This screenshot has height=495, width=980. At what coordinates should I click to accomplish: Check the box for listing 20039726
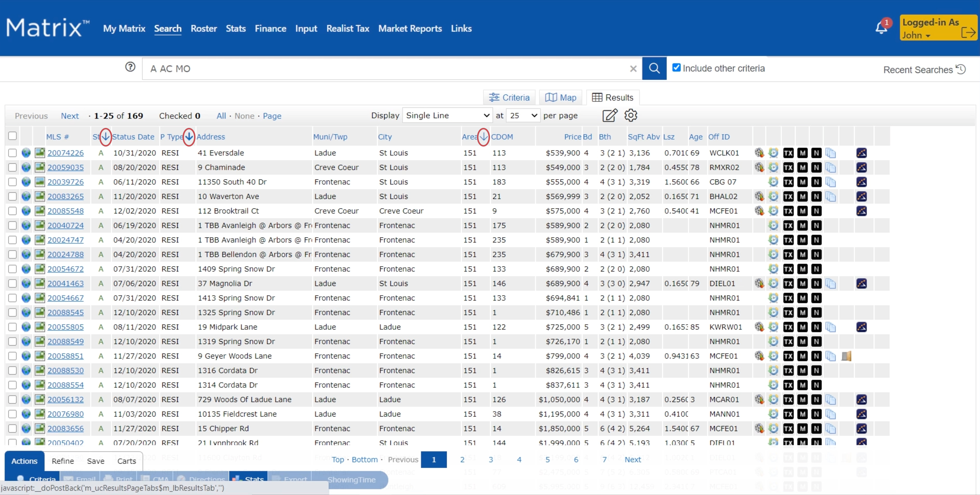(x=12, y=182)
